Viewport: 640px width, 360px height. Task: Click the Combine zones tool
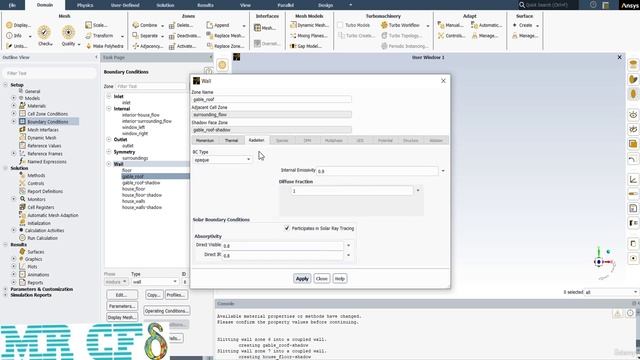(x=148, y=25)
